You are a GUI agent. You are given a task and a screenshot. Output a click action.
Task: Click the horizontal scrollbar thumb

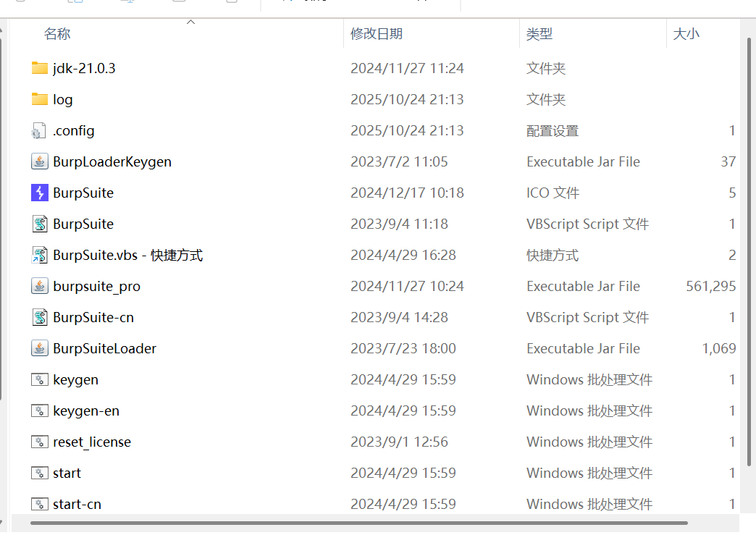point(358,523)
